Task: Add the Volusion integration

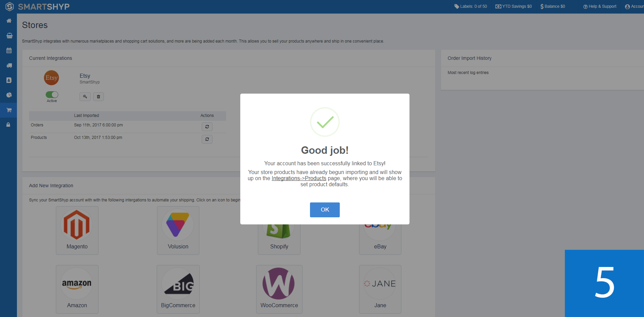Action: pyautogui.click(x=178, y=230)
